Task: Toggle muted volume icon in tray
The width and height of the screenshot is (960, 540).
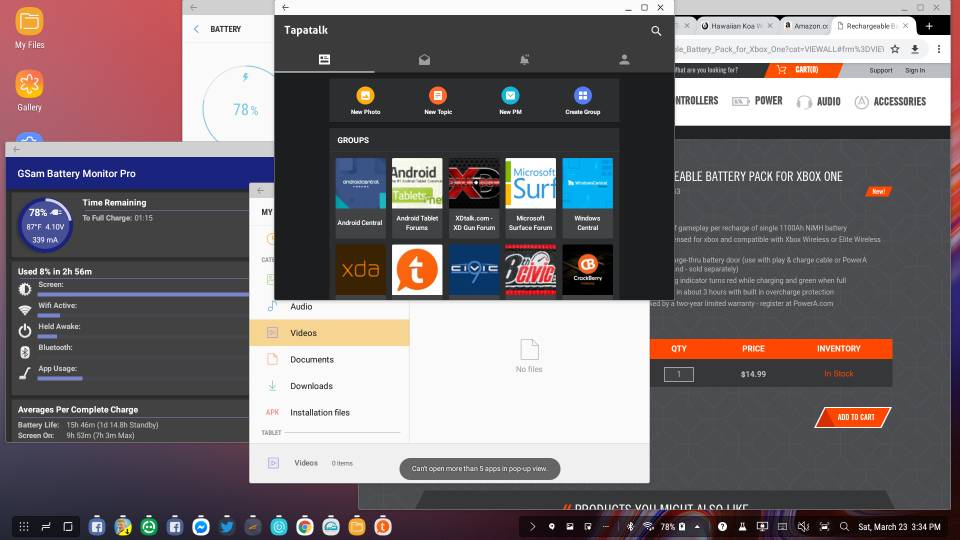Action: (x=803, y=527)
